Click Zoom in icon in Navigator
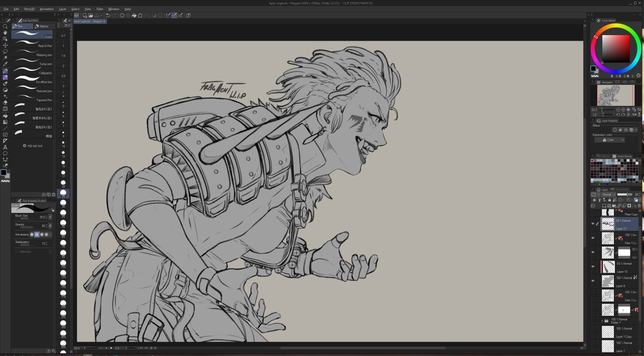 (623, 110)
